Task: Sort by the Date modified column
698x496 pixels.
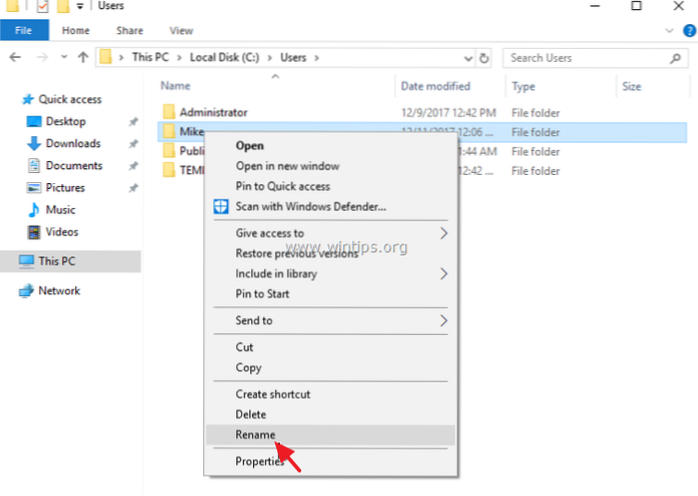Action: click(x=433, y=87)
